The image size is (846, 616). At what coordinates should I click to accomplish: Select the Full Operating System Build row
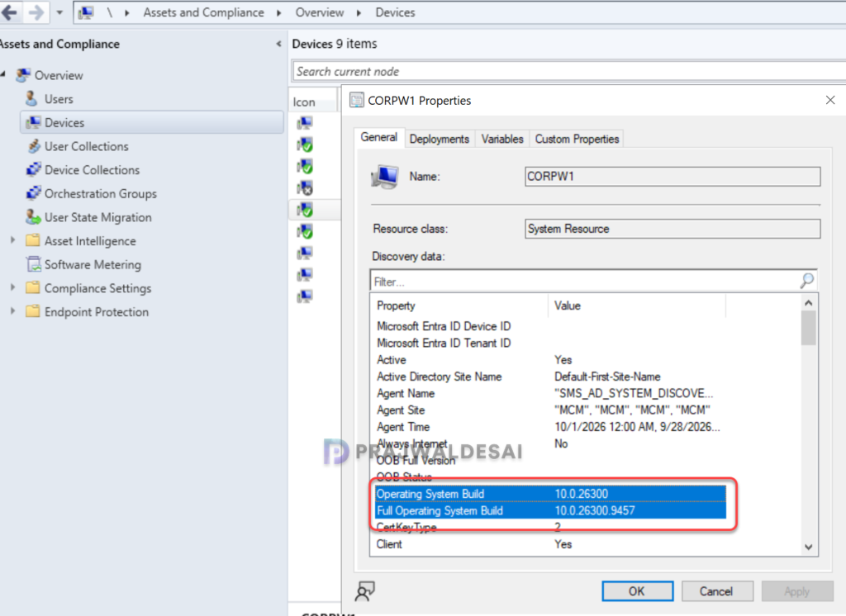coord(550,510)
